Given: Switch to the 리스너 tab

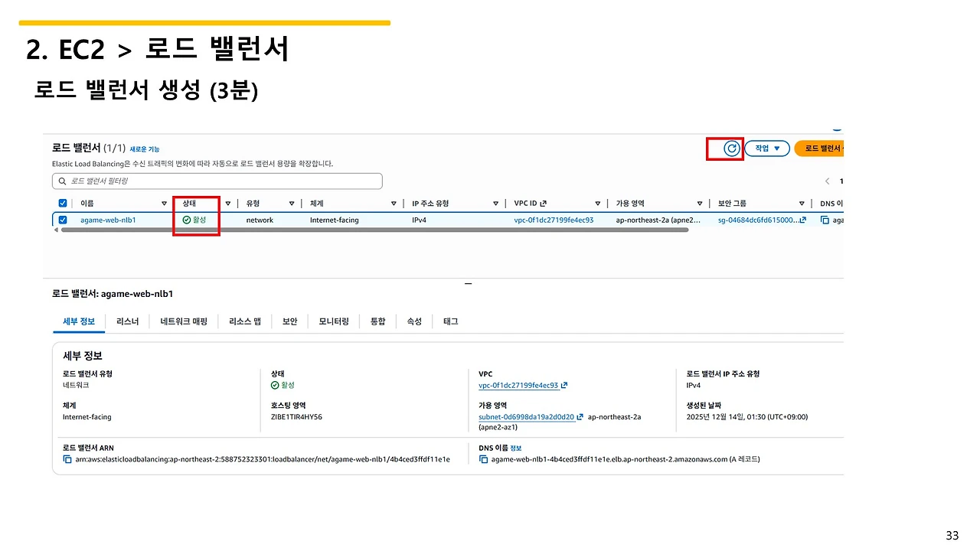Looking at the screenshot, I should [x=127, y=321].
